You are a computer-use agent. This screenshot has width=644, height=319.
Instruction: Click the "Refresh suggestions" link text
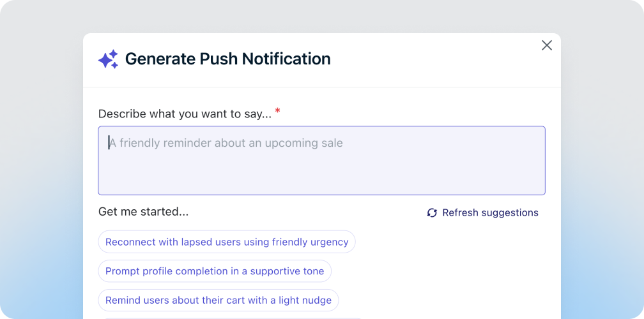(x=490, y=213)
